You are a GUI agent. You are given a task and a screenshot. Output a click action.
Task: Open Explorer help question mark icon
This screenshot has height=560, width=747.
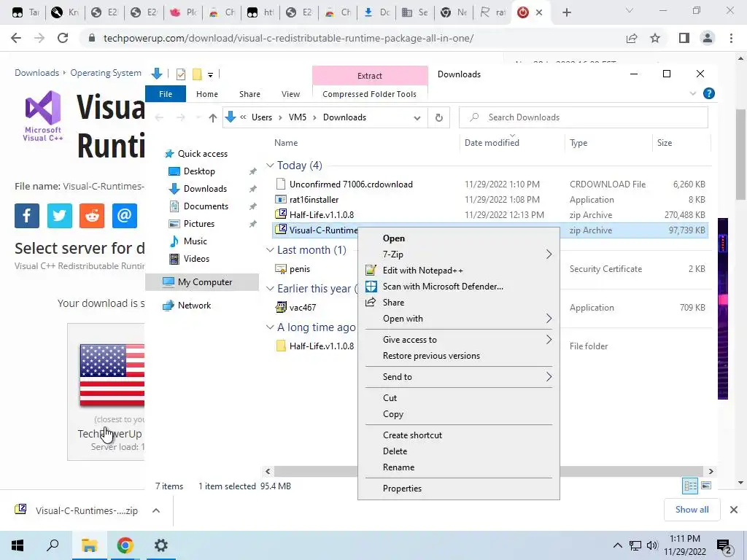pyautogui.click(x=708, y=94)
